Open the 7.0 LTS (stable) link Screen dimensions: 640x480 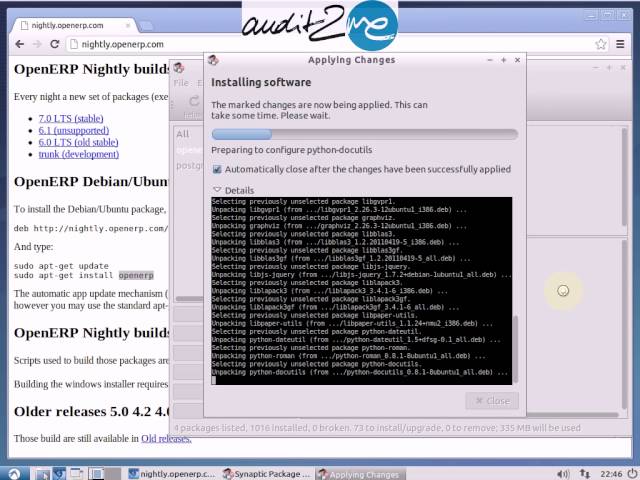click(71, 118)
